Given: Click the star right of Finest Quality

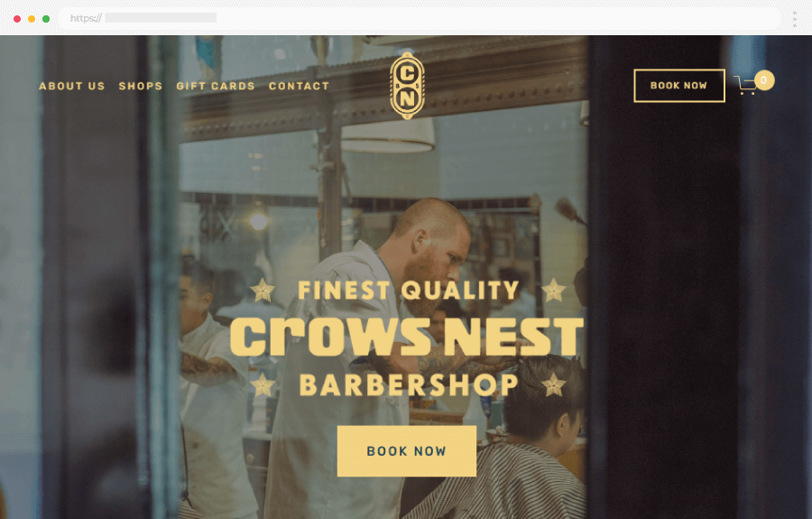Looking at the screenshot, I should pyautogui.click(x=554, y=290).
